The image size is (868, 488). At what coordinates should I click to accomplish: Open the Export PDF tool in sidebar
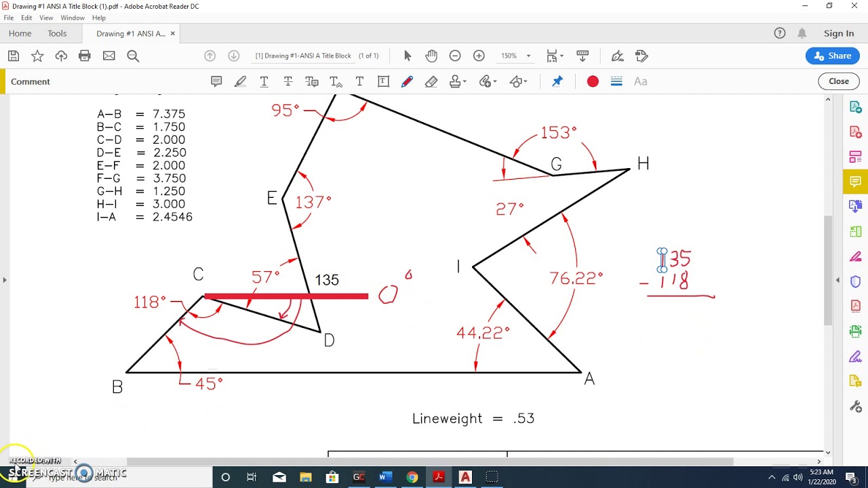pos(855,107)
